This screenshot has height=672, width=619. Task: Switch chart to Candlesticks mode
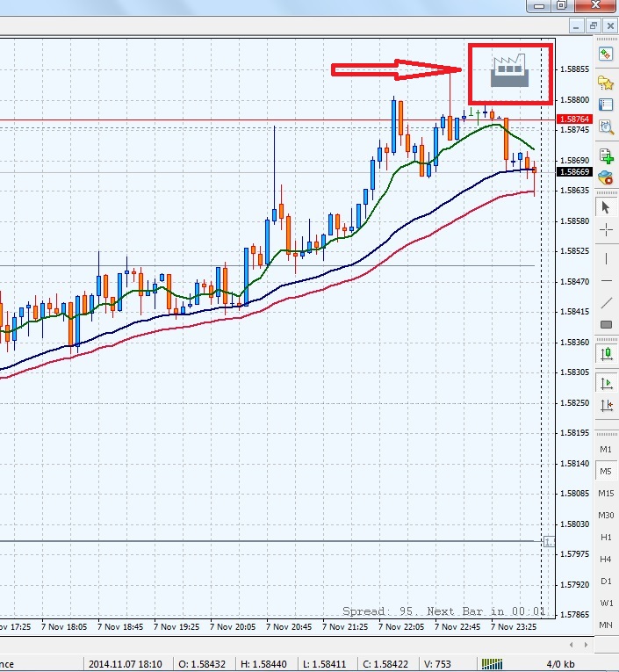[x=606, y=354]
